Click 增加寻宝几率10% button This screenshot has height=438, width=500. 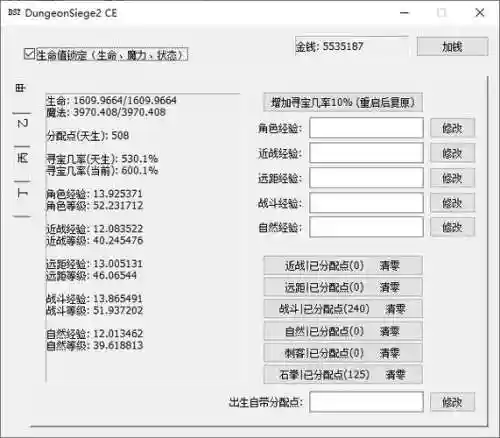pyautogui.click(x=343, y=102)
